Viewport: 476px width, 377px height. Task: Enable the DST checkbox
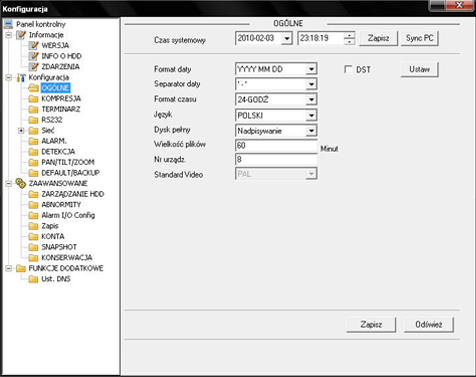348,69
